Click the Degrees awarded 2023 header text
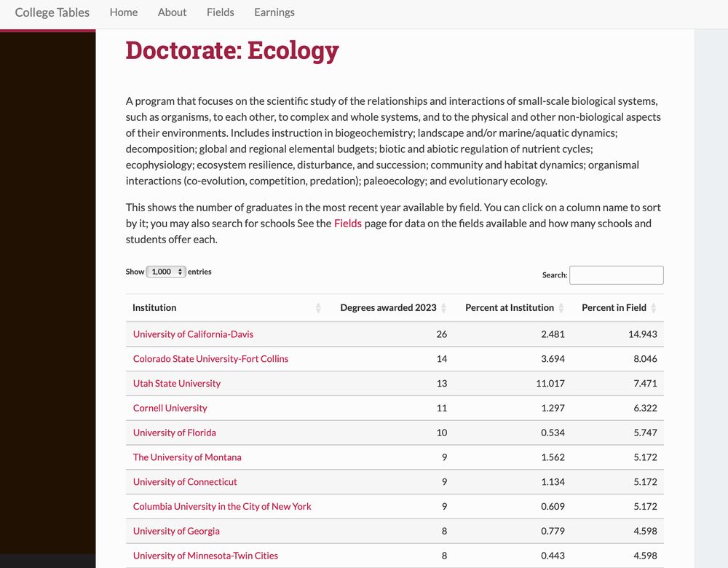Screen dimensions: 728x568 point(388,308)
